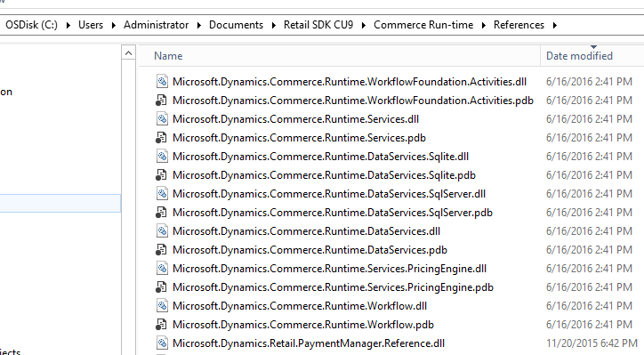Expand the arrow after Retail SDK CU9

pyautogui.click(x=364, y=26)
